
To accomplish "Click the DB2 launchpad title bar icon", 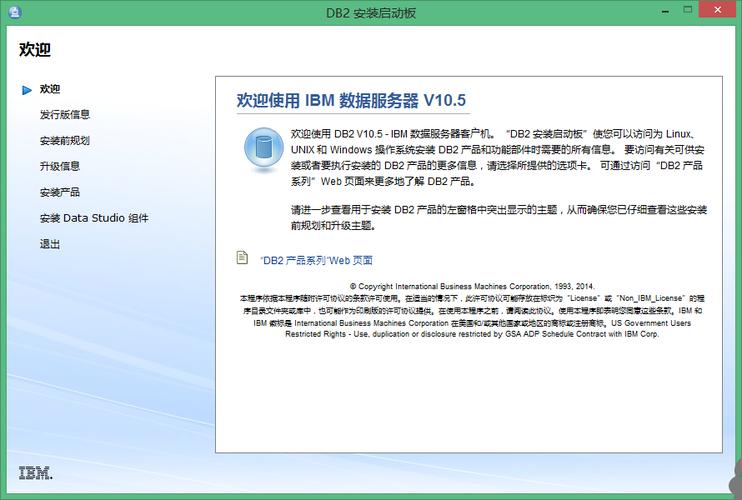I will [x=15, y=12].
